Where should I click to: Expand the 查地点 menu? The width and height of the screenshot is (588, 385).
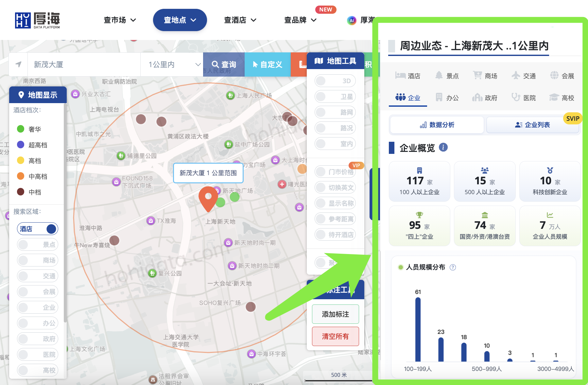[x=180, y=20]
